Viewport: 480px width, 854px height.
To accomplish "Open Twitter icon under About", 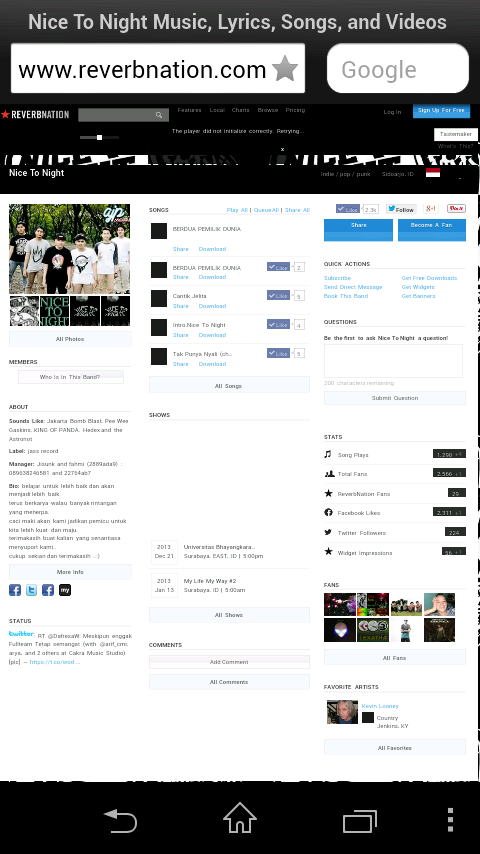I will tap(32, 590).
